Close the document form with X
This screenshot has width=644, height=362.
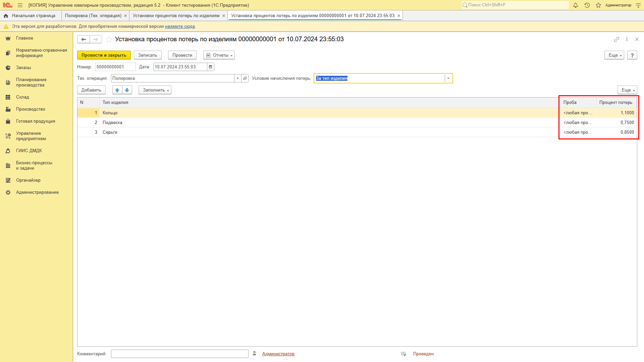(637, 39)
